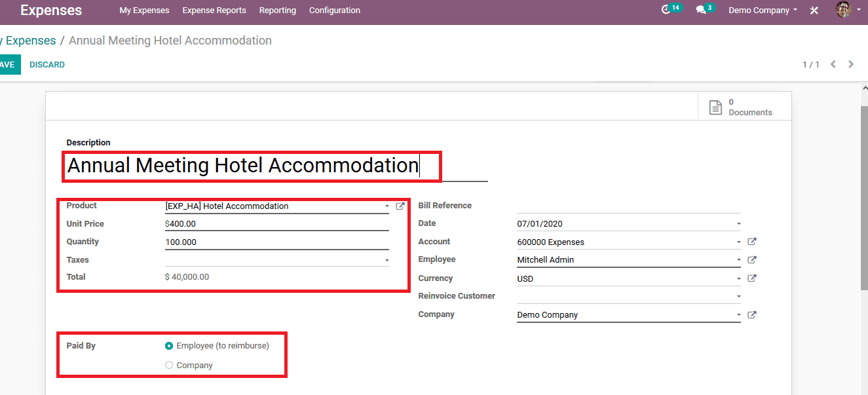Viewport: 868px width, 395px height.
Task: Expand the Currency dropdown
Action: coord(738,278)
